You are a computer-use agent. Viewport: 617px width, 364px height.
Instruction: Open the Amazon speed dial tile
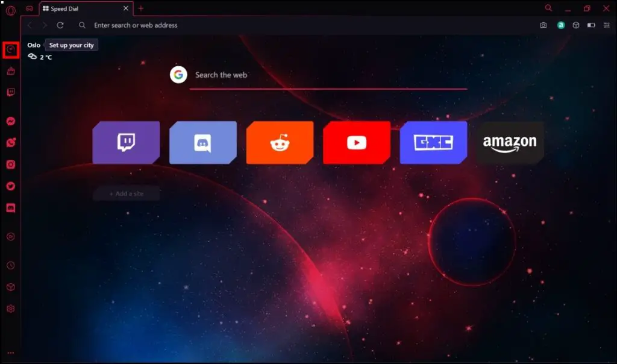click(510, 142)
